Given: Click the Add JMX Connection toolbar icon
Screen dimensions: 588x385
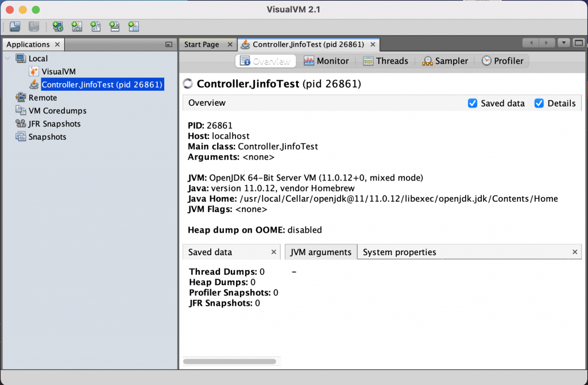Looking at the screenshot, I should (77, 26).
